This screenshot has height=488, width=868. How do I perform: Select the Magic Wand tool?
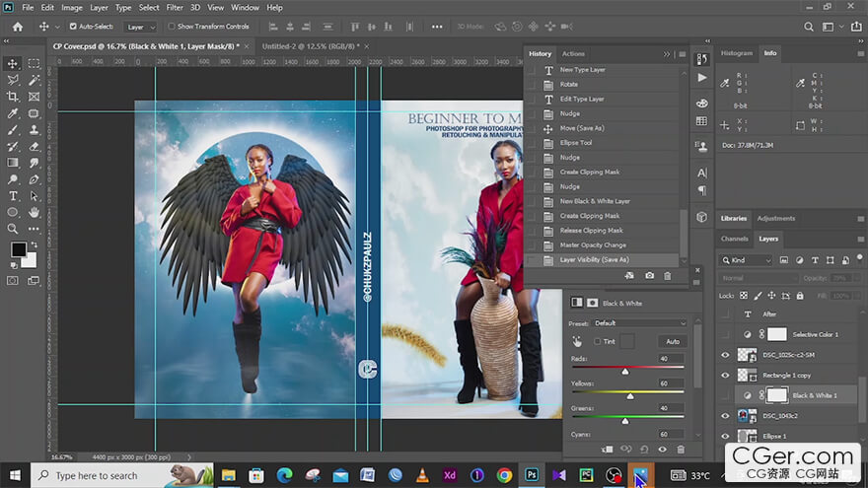tap(35, 80)
